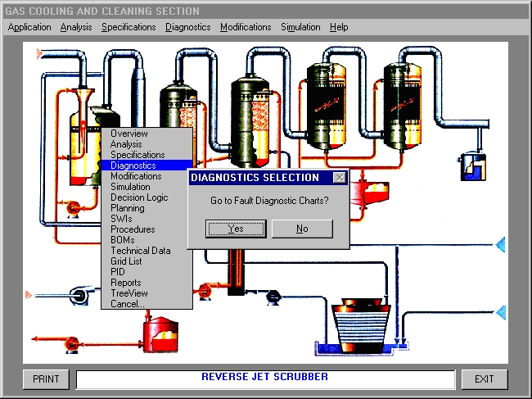Select the red storage tank at bottom
Screen dimensions: 532x399
pos(160,334)
